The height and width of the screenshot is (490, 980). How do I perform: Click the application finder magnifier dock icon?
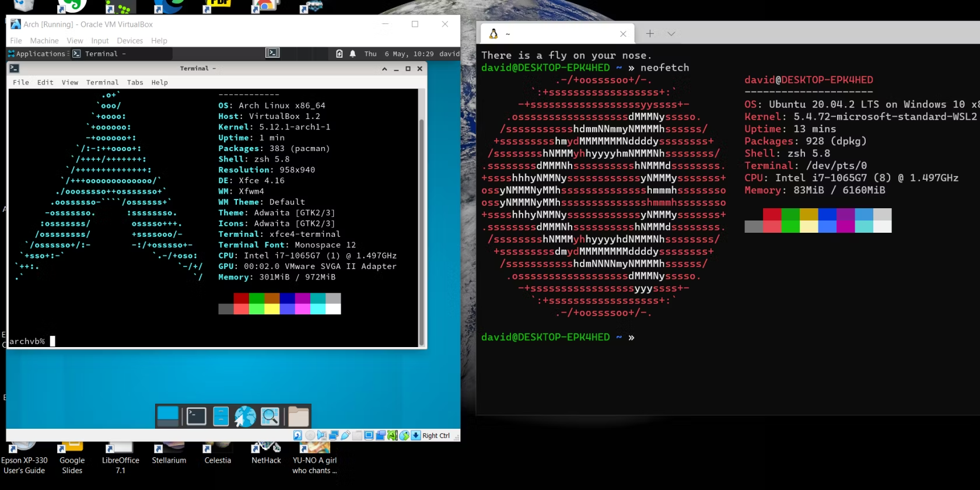point(270,416)
